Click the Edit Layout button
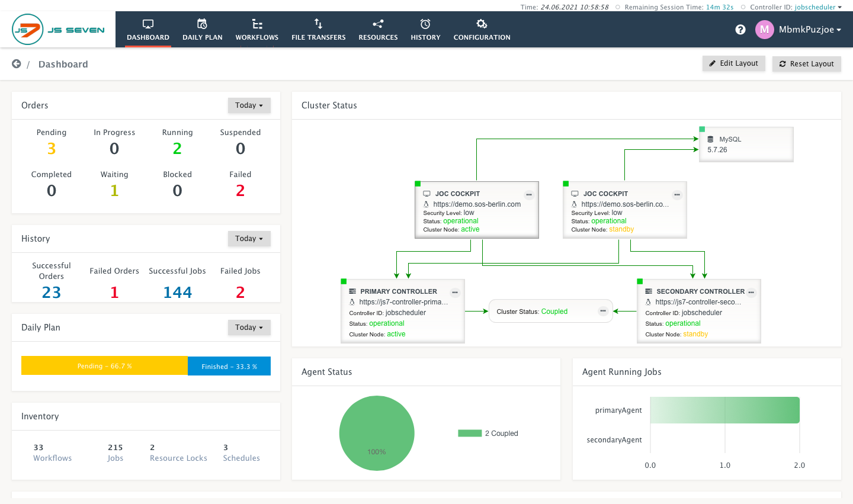This screenshot has height=504, width=853. pyautogui.click(x=733, y=63)
